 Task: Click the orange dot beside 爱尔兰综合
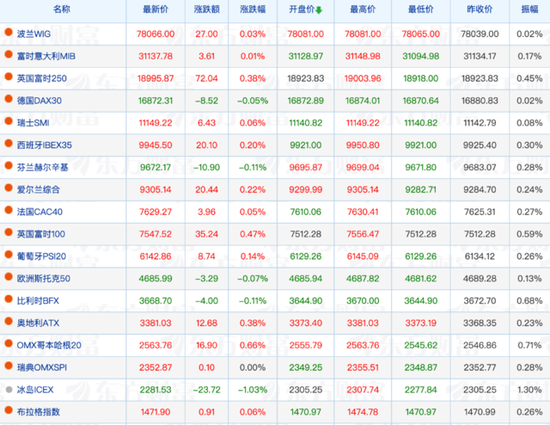[9, 188]
